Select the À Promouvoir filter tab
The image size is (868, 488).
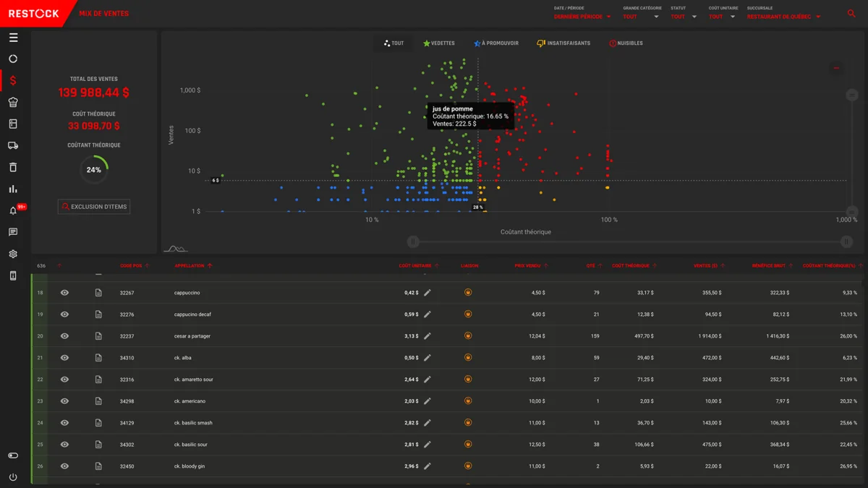496,43
